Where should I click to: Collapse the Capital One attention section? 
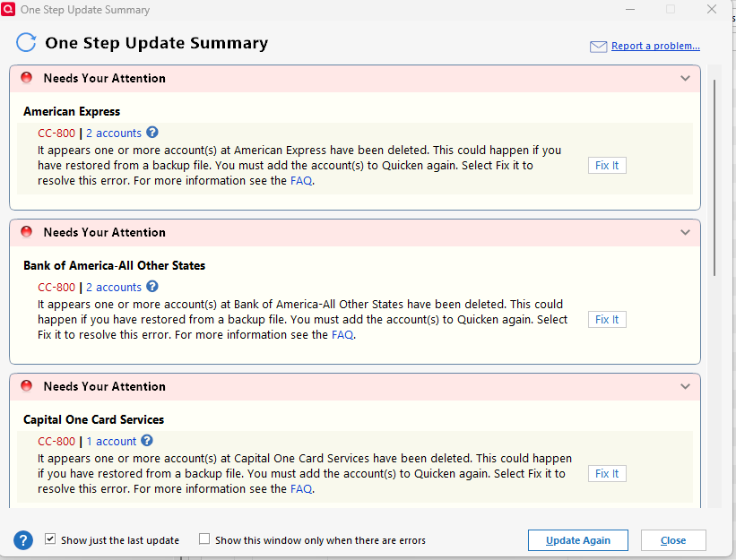coord(685,386)
